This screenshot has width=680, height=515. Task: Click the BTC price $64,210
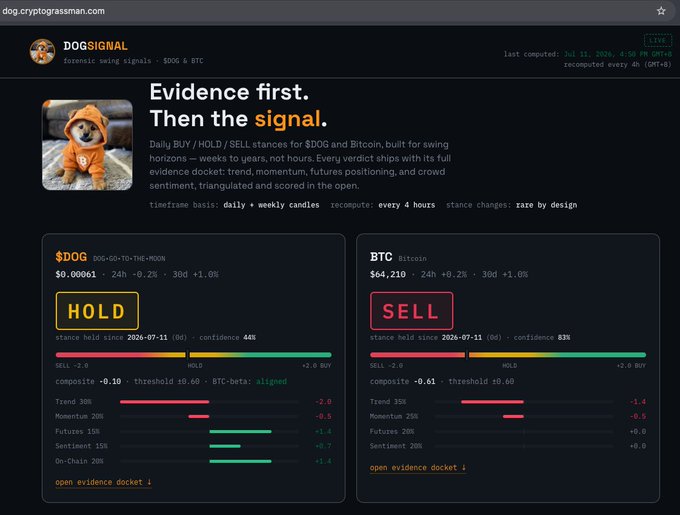[x=388, y=274]
